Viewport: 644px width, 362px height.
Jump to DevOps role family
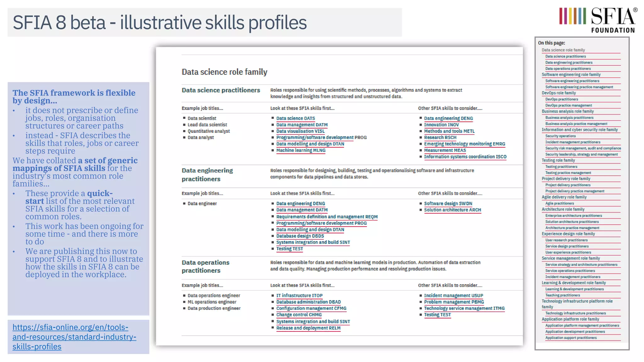pyautogui.click(x=559, y=93)
